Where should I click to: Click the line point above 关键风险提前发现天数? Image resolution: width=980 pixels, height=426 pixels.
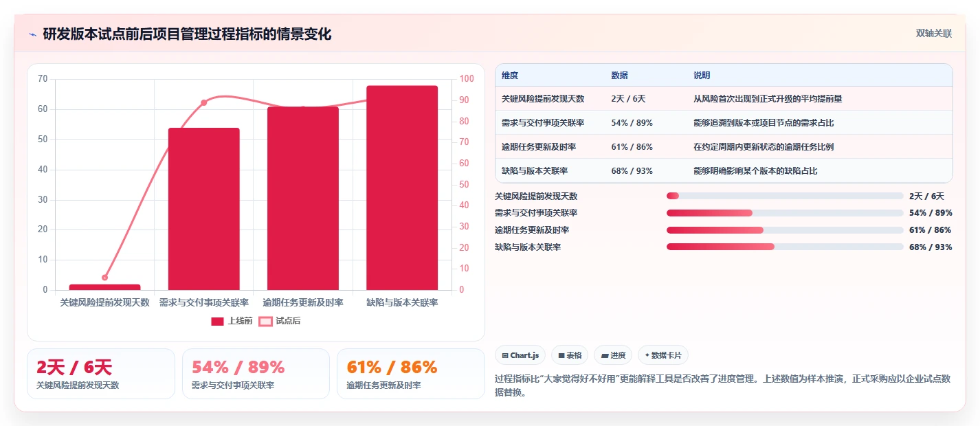[105, 278]
